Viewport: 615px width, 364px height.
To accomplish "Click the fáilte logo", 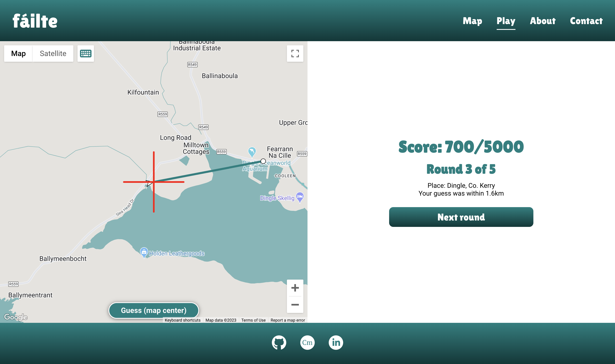I will click(35, 21).
